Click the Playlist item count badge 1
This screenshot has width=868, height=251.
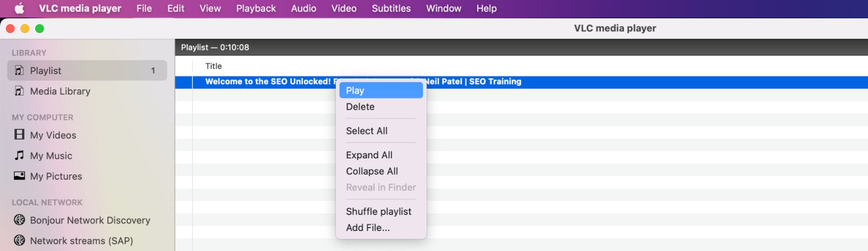(x=153, y=70)
